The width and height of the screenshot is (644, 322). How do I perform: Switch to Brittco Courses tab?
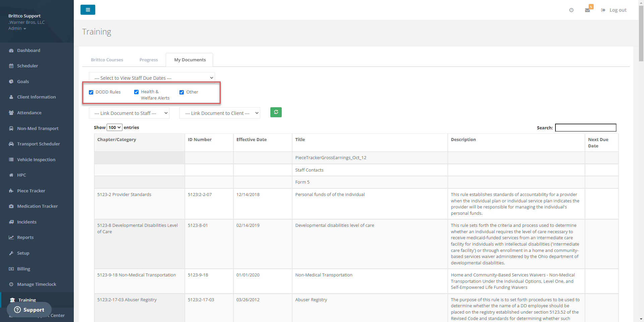tap(107, 60)
